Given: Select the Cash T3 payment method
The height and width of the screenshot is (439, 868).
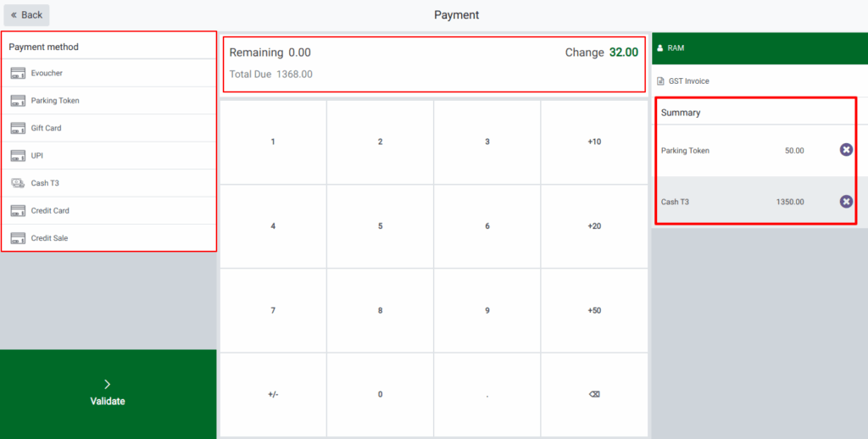Looking at the screenshot, I should pyautogui.click(x=108, y=183).
